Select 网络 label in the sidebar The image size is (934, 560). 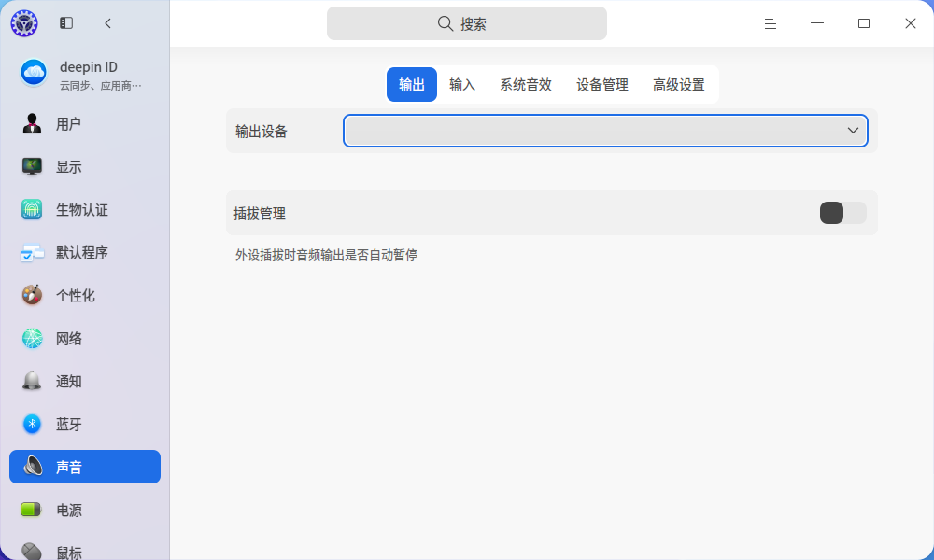[x=68, y=339]
